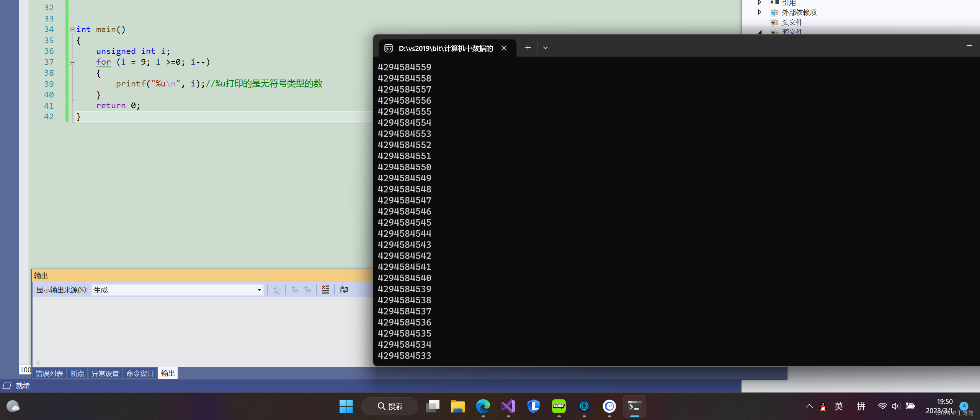Close the D:\vs2019\bit terminal tab
Screen dimensions: 980x420
(x=504, y=48)
